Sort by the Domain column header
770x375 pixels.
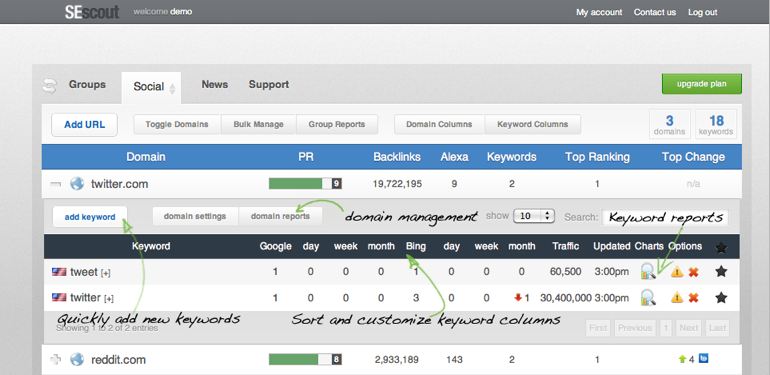(146, 157)
